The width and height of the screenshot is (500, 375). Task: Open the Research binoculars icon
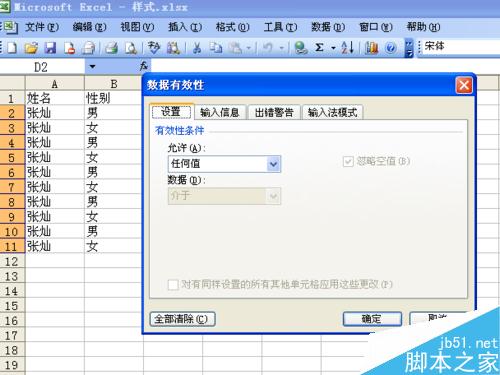173,48
